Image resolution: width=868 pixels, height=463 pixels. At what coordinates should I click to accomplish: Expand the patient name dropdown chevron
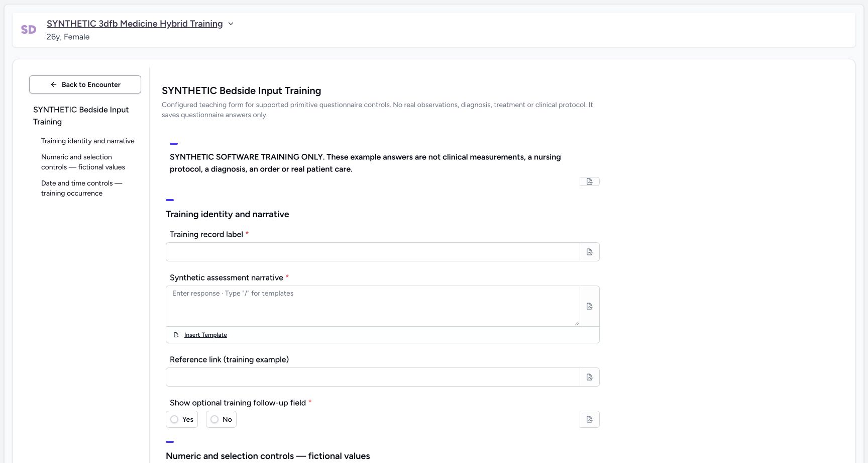click(x=231, y=24)
